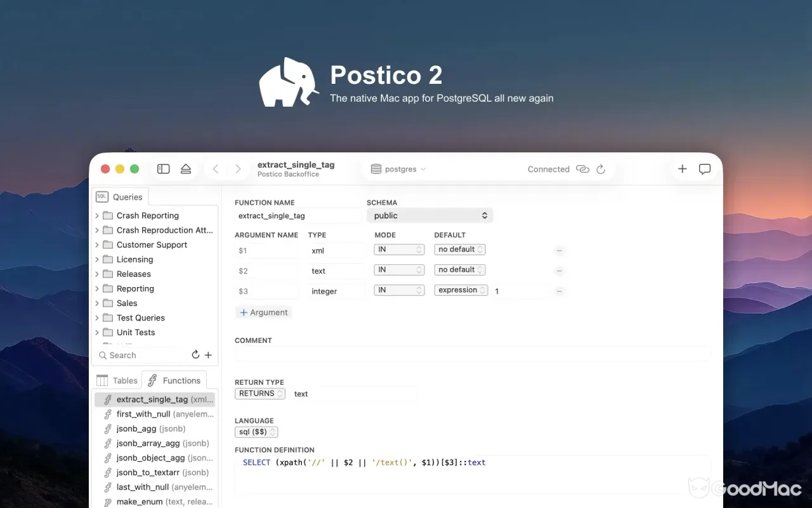Click the folder icon for Sales

coord(108,303)
